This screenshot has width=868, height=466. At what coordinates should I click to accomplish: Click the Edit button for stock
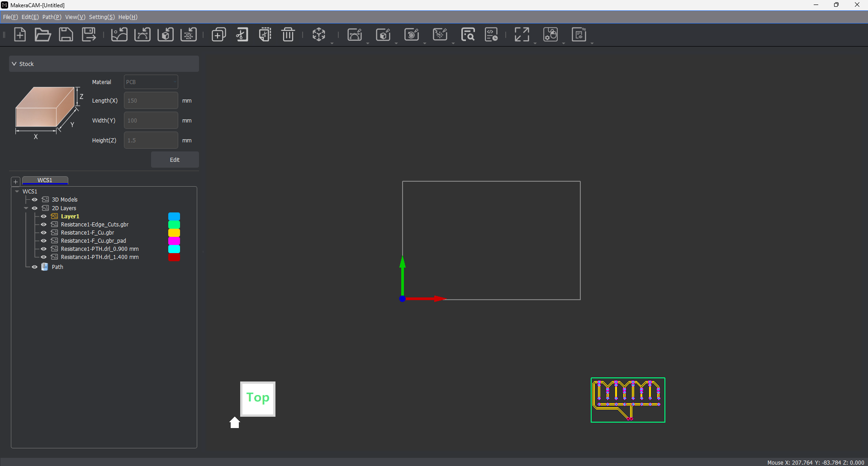click(175, 160)
